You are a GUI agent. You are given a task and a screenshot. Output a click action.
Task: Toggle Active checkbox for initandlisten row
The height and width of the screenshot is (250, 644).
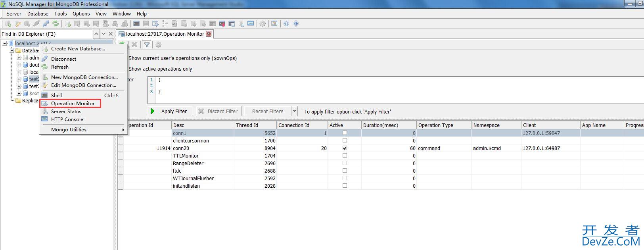[345, 186]
